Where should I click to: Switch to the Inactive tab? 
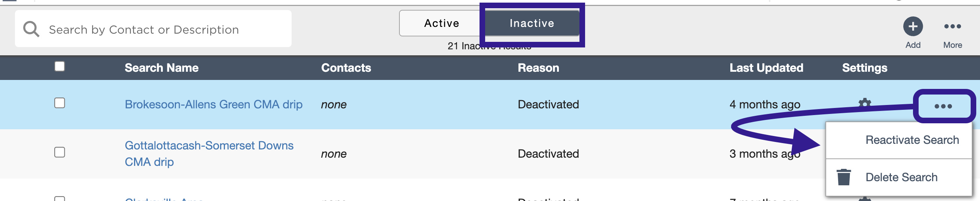[x=532, y=23]
